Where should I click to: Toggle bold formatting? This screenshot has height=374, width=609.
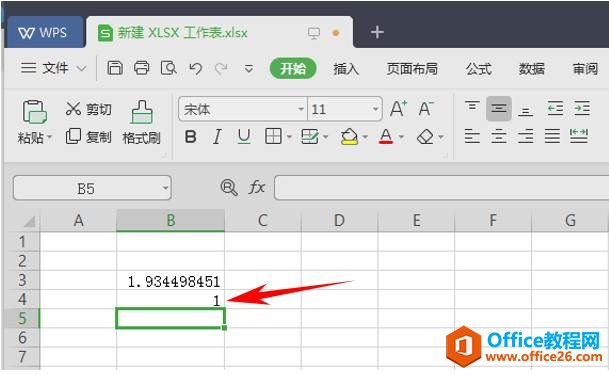(x=190, y=137)
